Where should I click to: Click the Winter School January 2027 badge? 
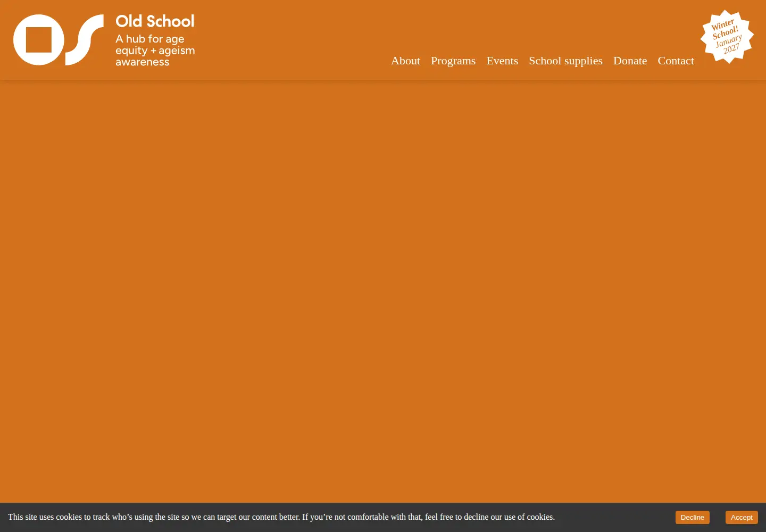coord(727,37)
